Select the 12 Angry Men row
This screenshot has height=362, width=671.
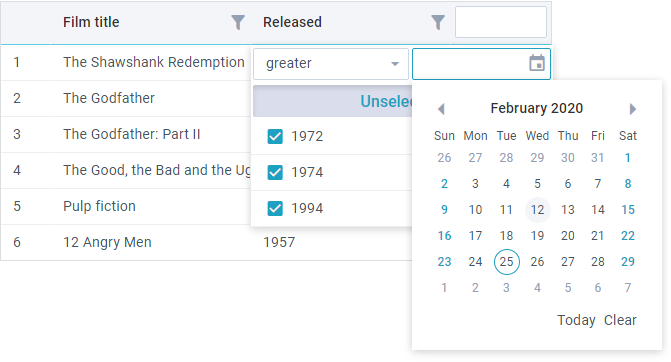point(206,242)
